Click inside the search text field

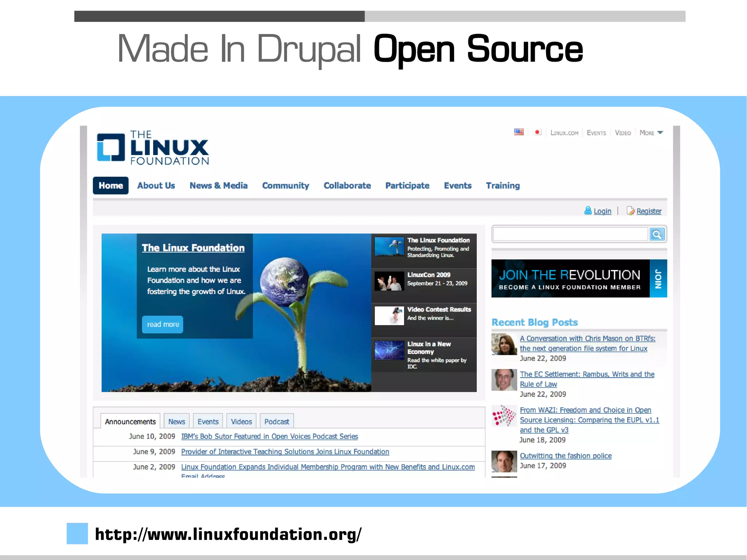pos(570,234)
